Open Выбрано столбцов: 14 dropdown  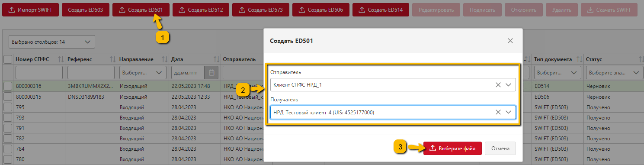click(x=52, y=42)
